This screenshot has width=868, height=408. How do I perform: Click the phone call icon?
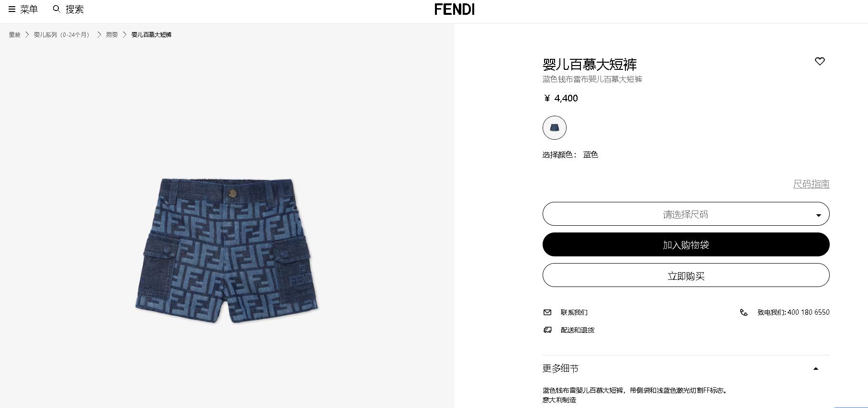744,312
